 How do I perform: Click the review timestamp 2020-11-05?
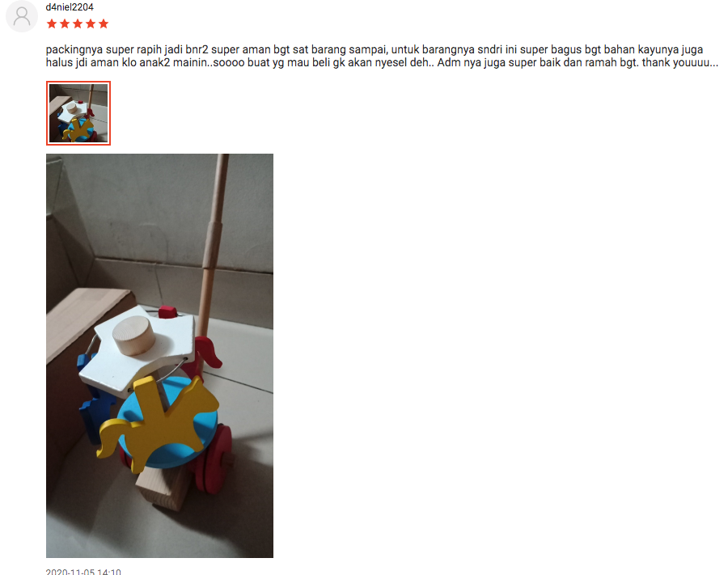pos(83,572)
